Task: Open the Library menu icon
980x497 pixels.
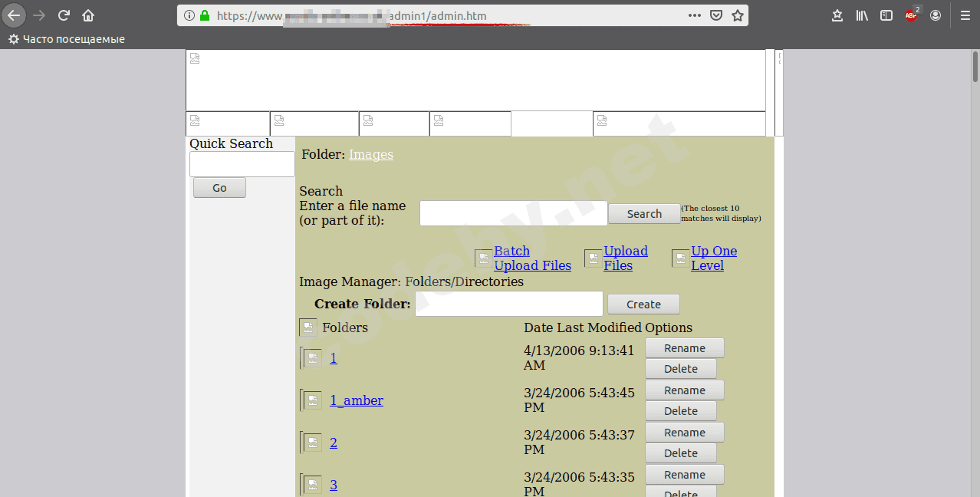Action: (x=862, y=15)
